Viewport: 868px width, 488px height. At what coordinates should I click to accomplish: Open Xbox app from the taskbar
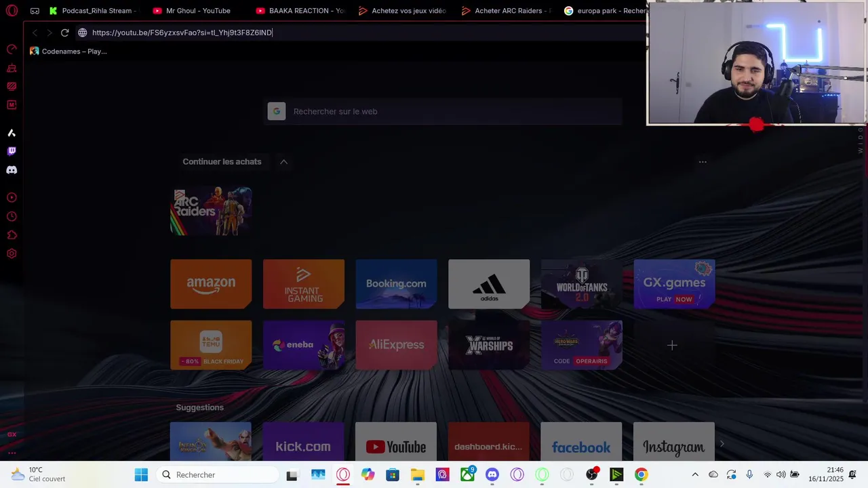467,474
